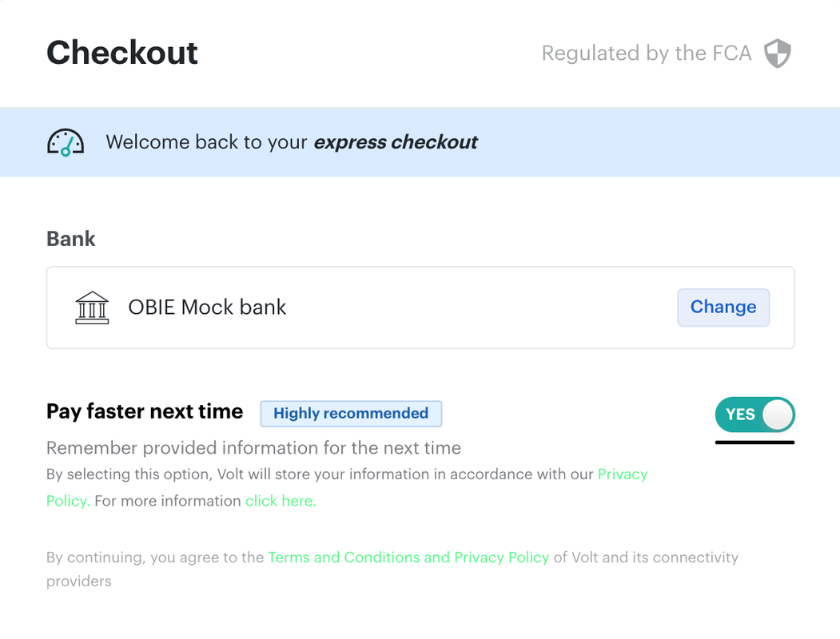Screen dimensions: 840x639
Task: Click the word 'Policy.' link continuation
Action: 68,501
